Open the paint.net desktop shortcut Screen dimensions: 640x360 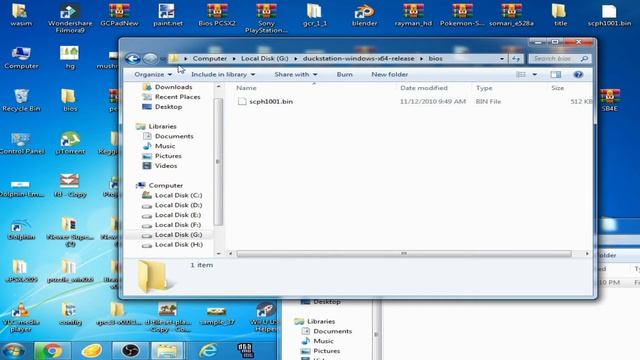pyautogui.click(x=167, y=15)
